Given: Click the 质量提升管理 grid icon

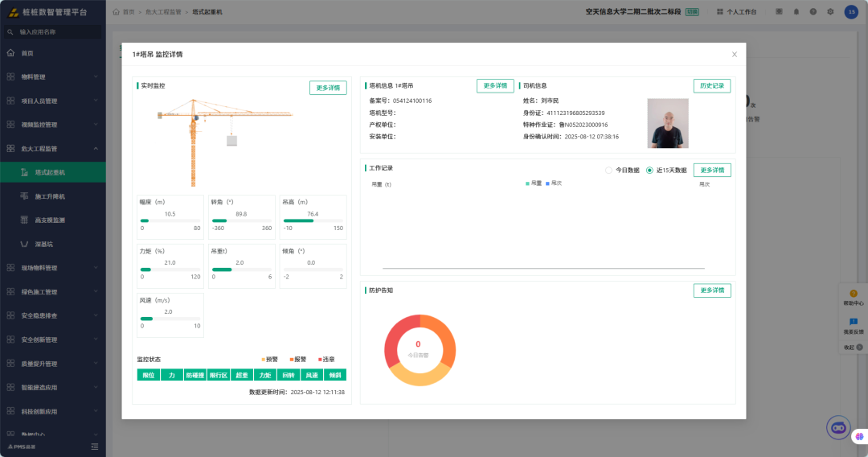Looking at the screenshot, I should click(10, 364).
